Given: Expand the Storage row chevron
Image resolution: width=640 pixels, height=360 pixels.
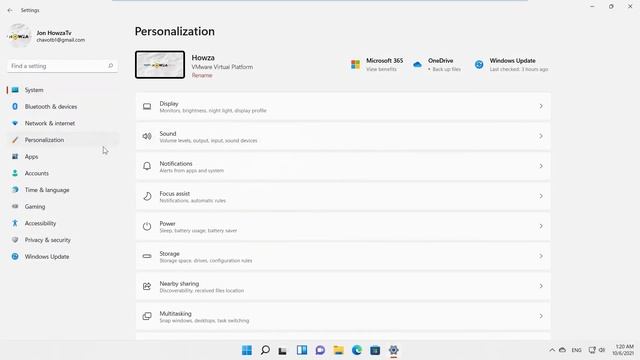Looking at the screenshot, I should click(x=541, y=256).
